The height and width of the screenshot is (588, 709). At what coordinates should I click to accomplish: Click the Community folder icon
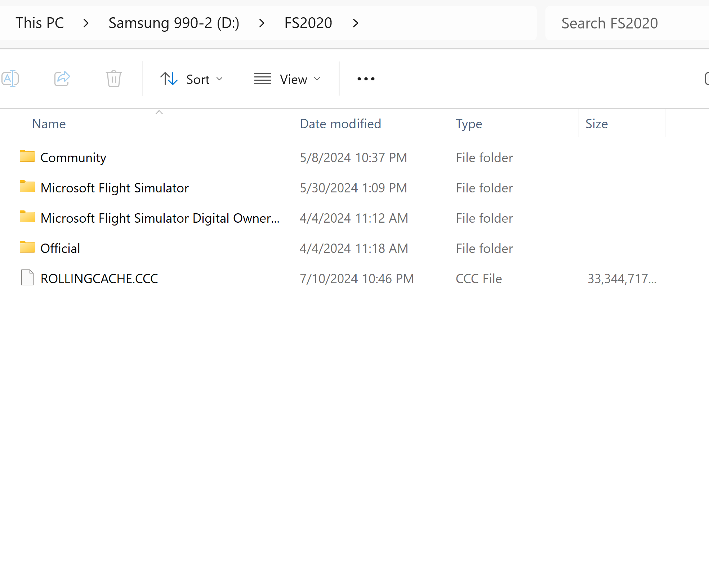[27, 157]
